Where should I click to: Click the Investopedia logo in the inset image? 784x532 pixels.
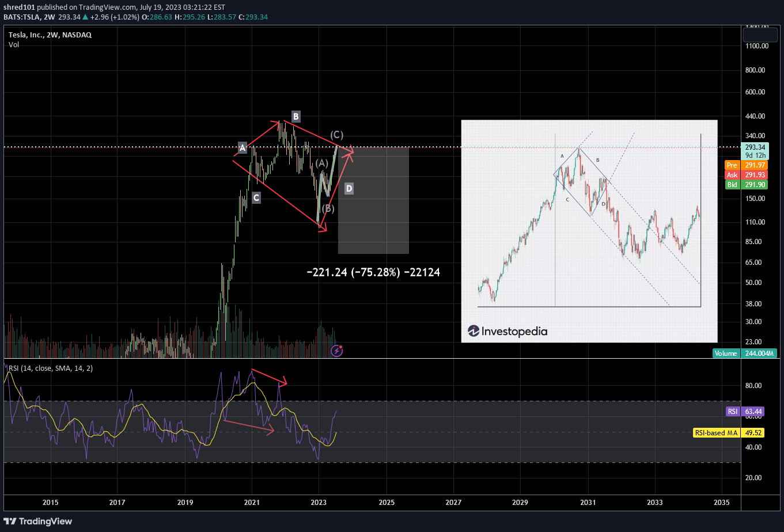pos(507,331)
